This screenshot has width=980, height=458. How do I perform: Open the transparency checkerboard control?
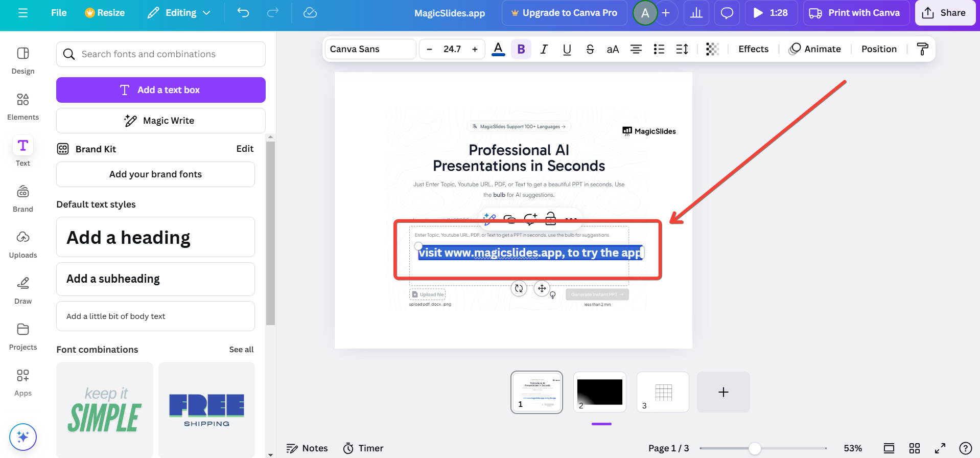click(x=712, y=49)
